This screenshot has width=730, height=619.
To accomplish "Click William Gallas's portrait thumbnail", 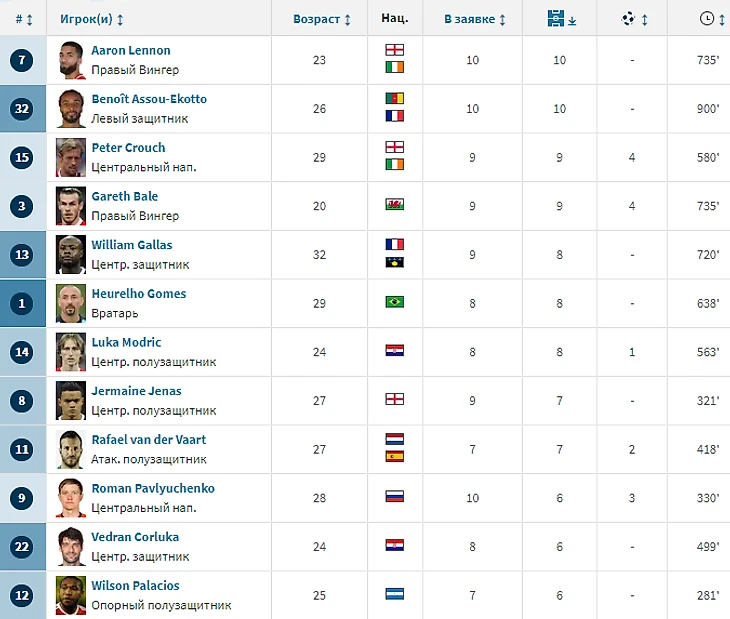I will coord(71,254).
